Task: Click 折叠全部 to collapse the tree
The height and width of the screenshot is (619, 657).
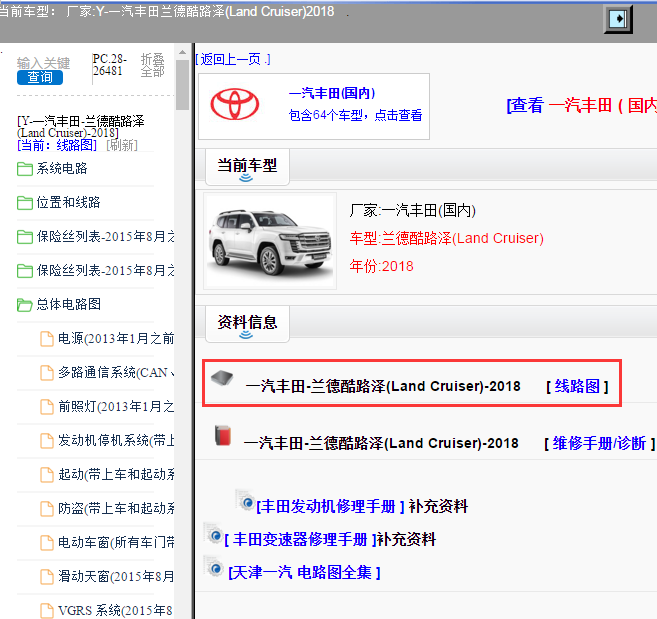Action: (152, 65)
